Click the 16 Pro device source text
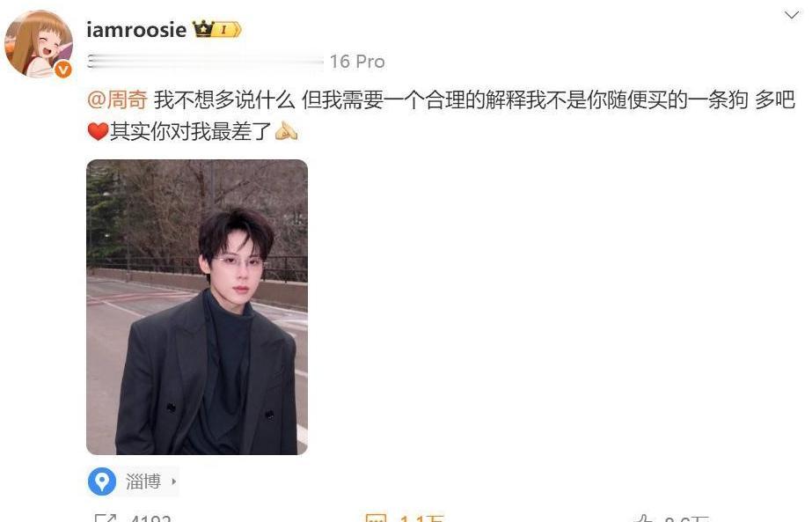812x522 pixels. (357, 62)
